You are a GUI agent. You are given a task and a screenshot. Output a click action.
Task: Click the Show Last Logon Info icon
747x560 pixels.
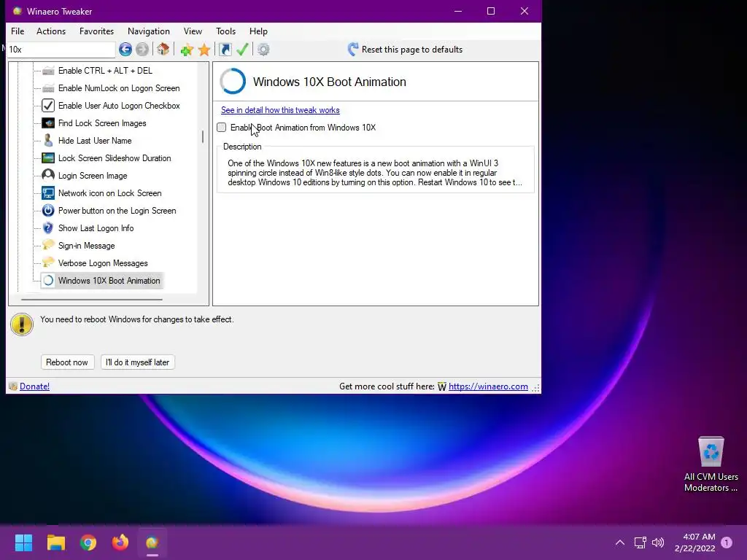point(48,228)
